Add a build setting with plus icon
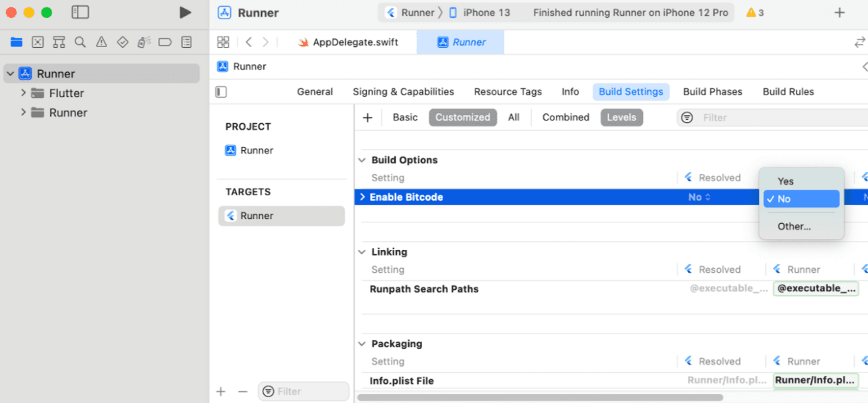Viewport: 868px width, 403px height. [368, 118]
